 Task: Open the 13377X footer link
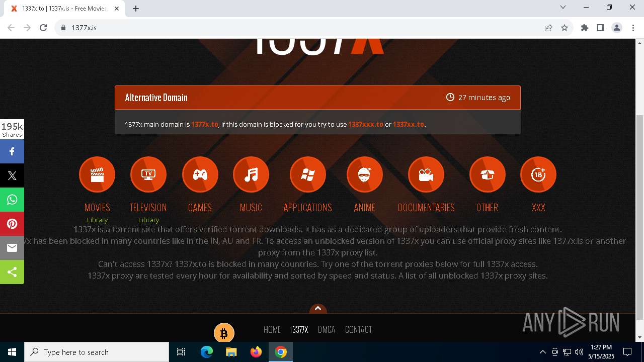(299, 330)
